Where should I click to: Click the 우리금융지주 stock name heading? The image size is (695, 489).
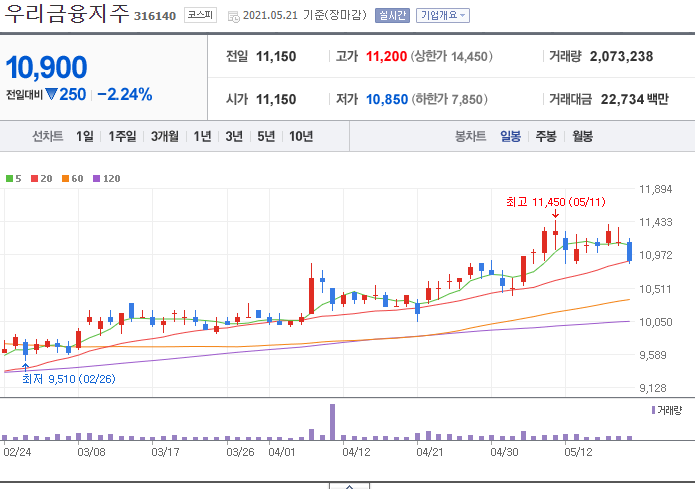(66, 13)
